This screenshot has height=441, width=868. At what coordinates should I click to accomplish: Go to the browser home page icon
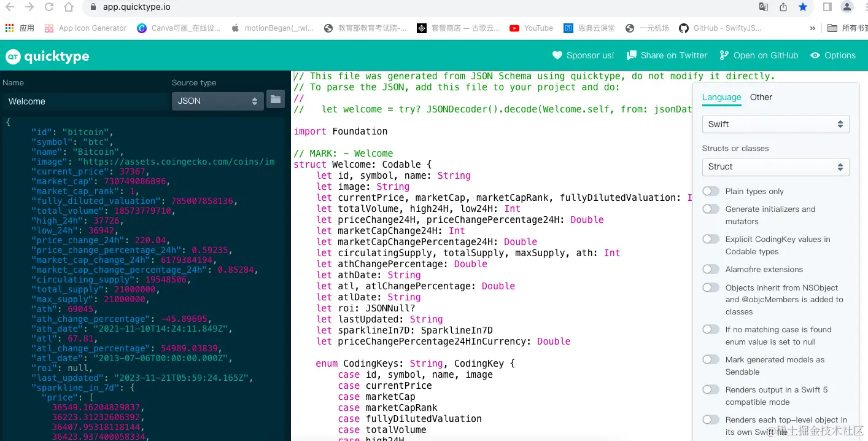[x=69, y=7]
